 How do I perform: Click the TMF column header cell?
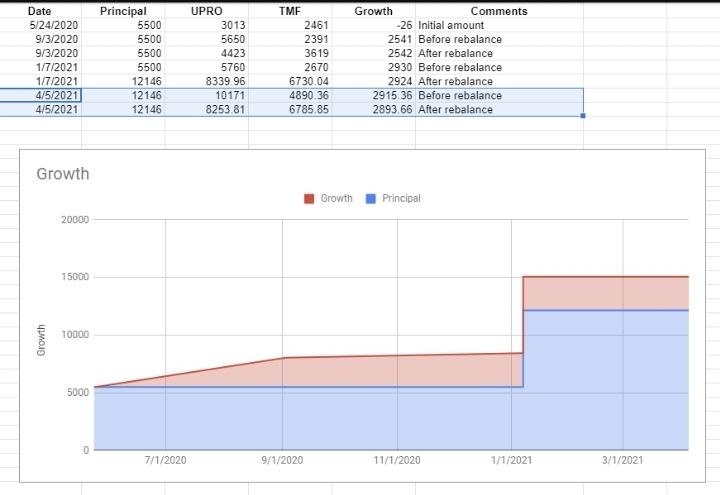tap(290, 11)
